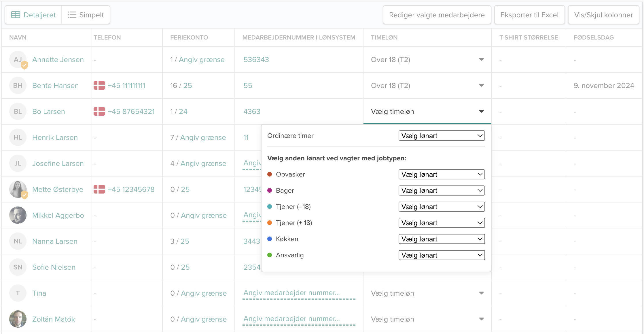Viewport: 644px width, 334px height.
Task: Click the Eksporter til Excel button
Action: 529,15
